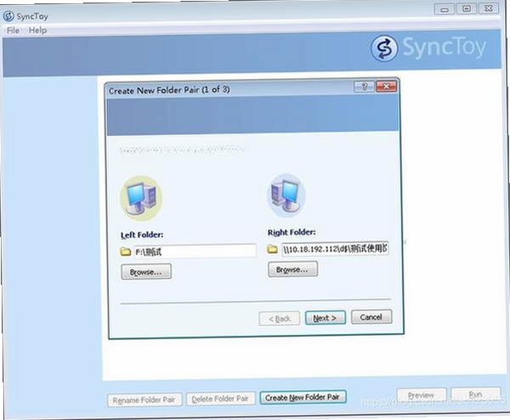The image size is (510, 420).
Task: Close the Create New Folder Pair dialog
Action: (x=386, y=86)
